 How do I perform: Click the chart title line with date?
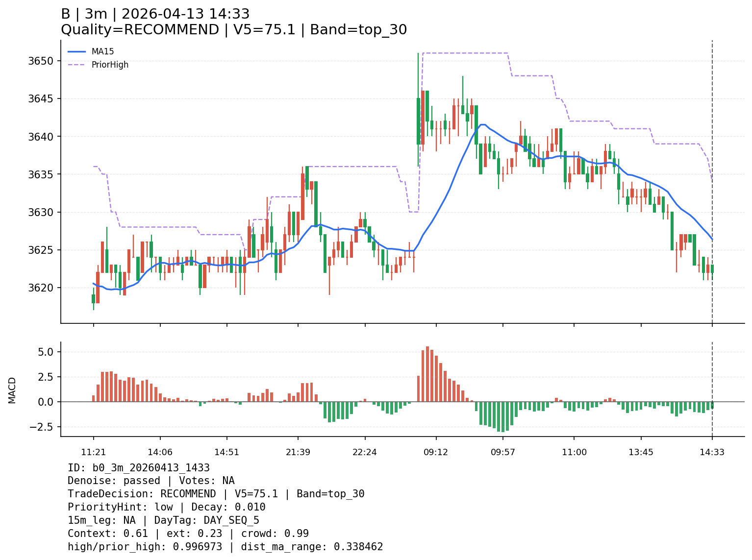155,14
